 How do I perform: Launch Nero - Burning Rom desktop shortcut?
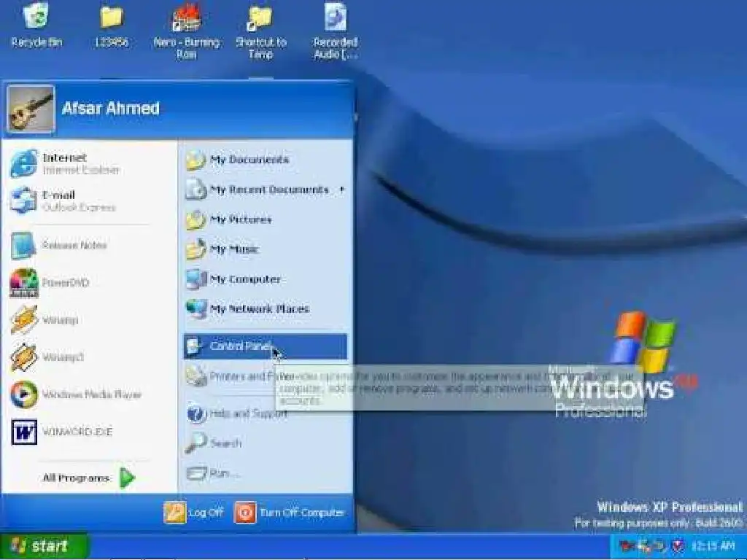coord(186,31)
